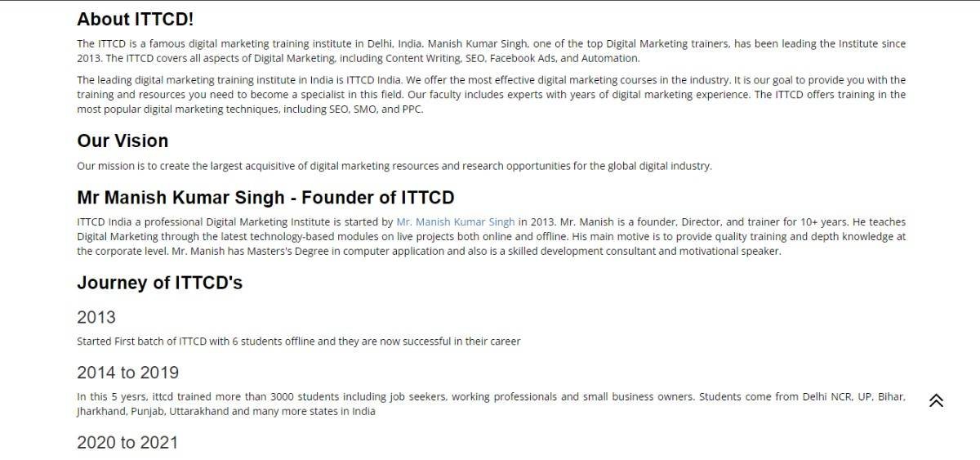Screen dimensions: 980x460
Task: Click the "2014 to 2019" heading
Action: pos(127,373)
